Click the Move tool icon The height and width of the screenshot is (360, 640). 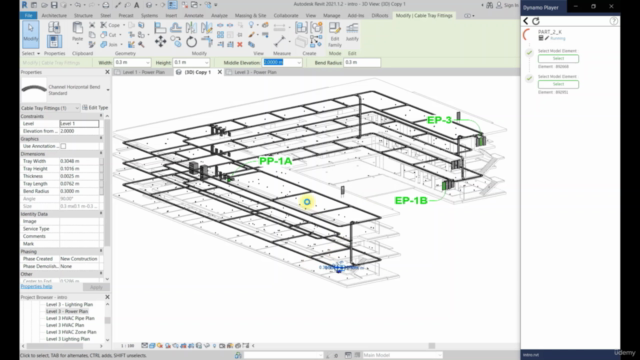click(x=160, y=41)
